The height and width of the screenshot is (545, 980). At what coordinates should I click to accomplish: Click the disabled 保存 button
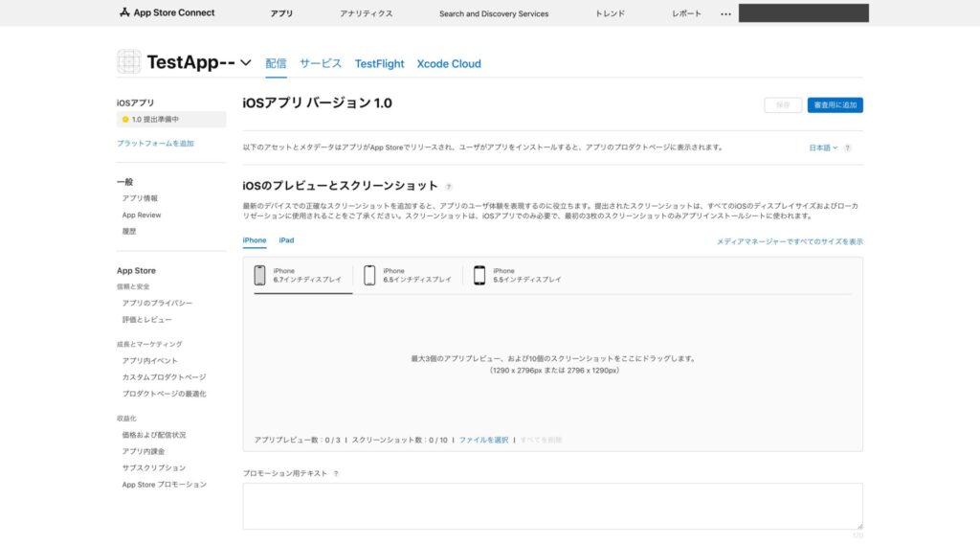pos(783,105)
